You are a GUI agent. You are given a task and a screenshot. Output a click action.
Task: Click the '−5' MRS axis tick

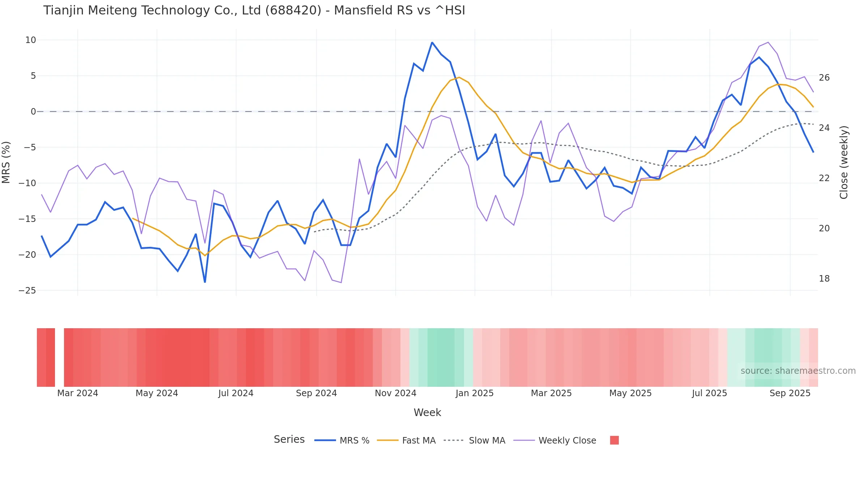pos(30,147)
